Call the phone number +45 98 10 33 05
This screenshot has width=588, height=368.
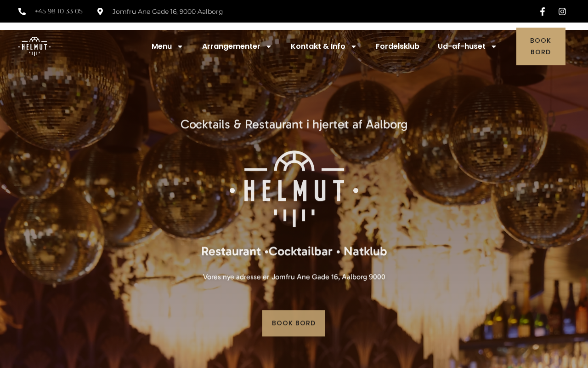click(58, 11)
